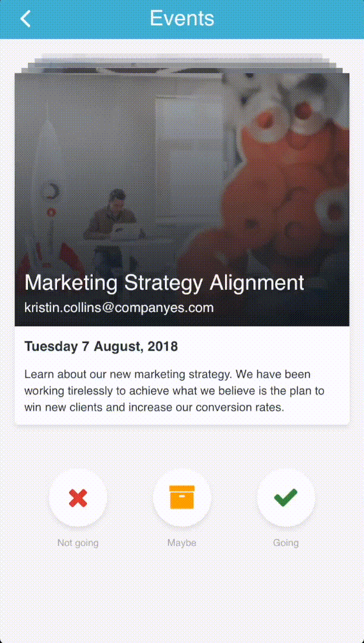The image size is (364, 643).
Task: Tap the orange archive box icon
Action: (182, 497)
